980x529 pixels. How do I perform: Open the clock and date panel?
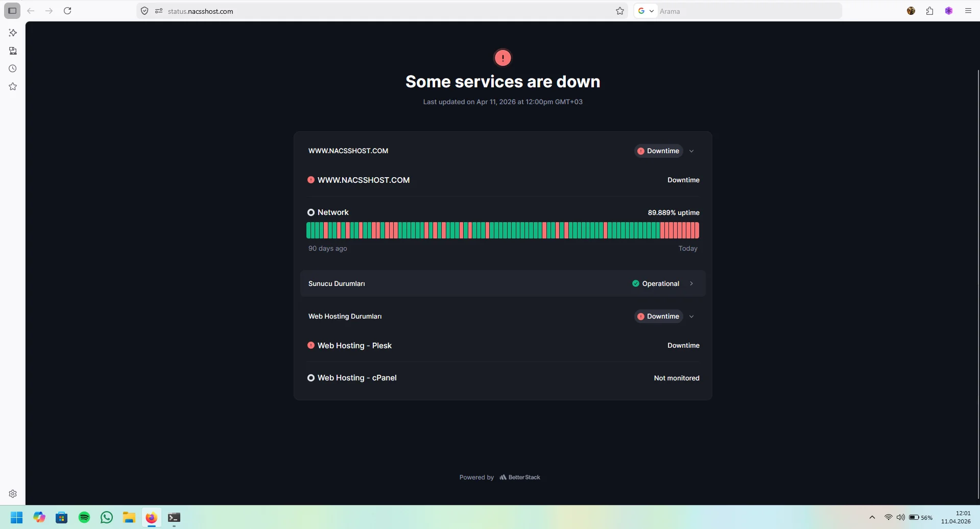(956, 517)
